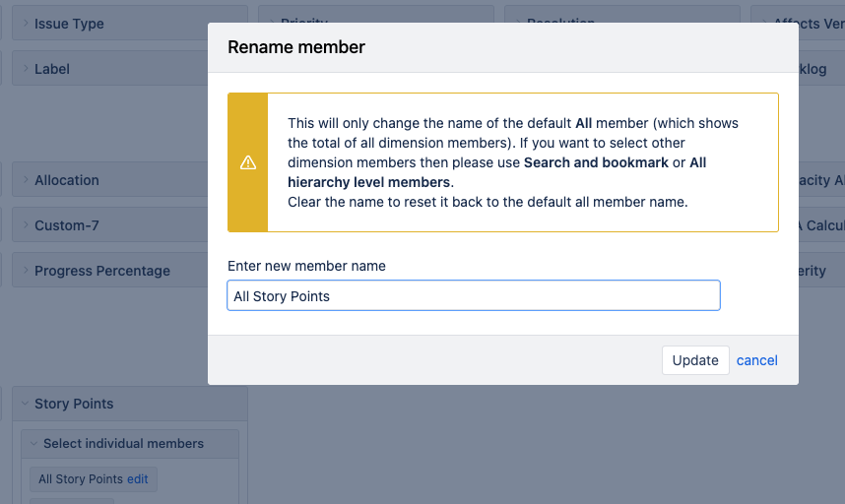
Task: Click the Rename member dialog title
Action: tap(296, 47)
